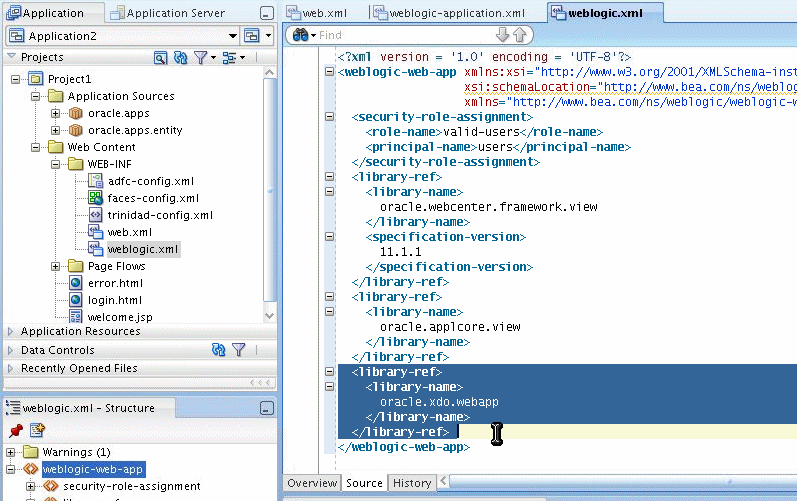Open the web.xml editor tab
Screen dimensions: 797x501
(316, 13)
